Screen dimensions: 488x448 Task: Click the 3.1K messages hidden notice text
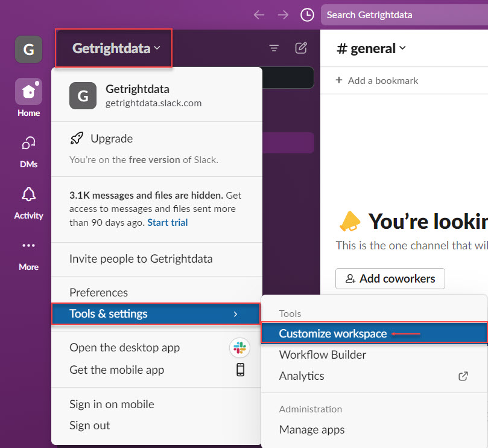coord(155,209)
